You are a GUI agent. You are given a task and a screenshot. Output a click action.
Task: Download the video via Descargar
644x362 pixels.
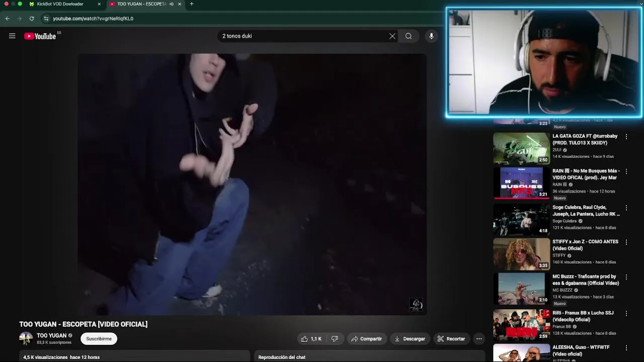coord(410,339)
